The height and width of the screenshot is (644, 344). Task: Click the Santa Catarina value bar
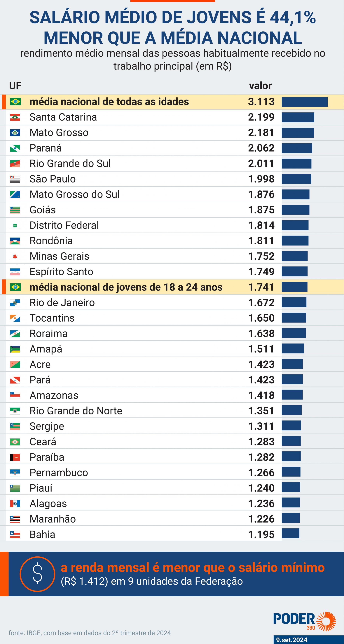[x=298, y=117]
